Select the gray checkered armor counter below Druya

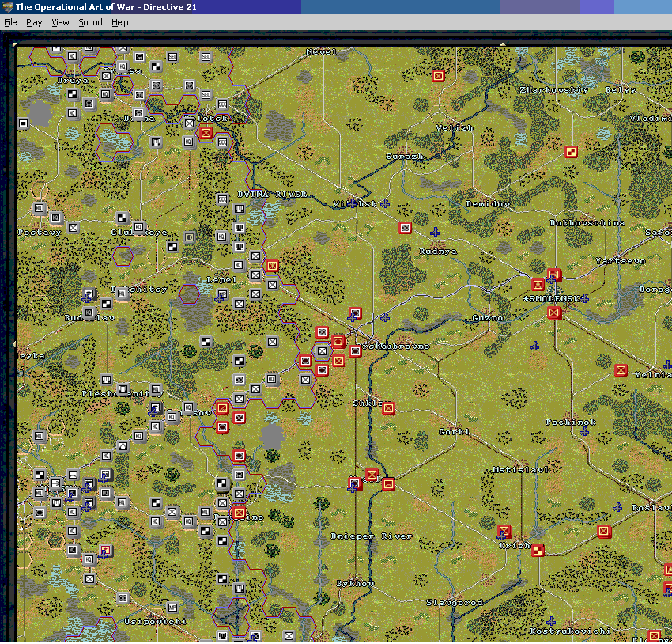[x=73, y=94]
